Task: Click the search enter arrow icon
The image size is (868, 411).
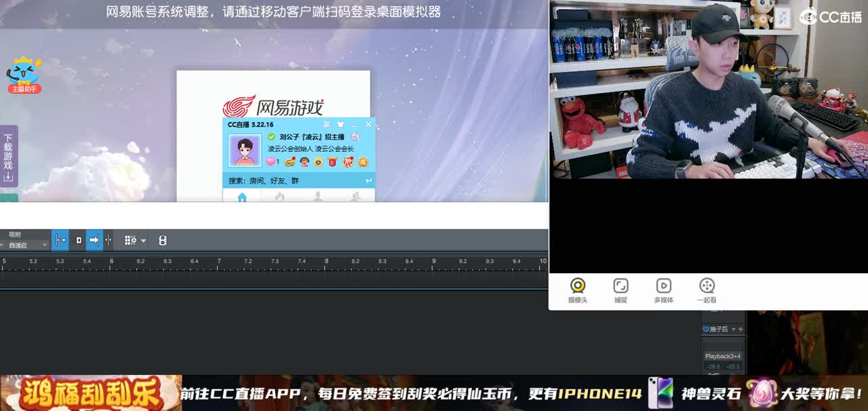Action: 369,181
